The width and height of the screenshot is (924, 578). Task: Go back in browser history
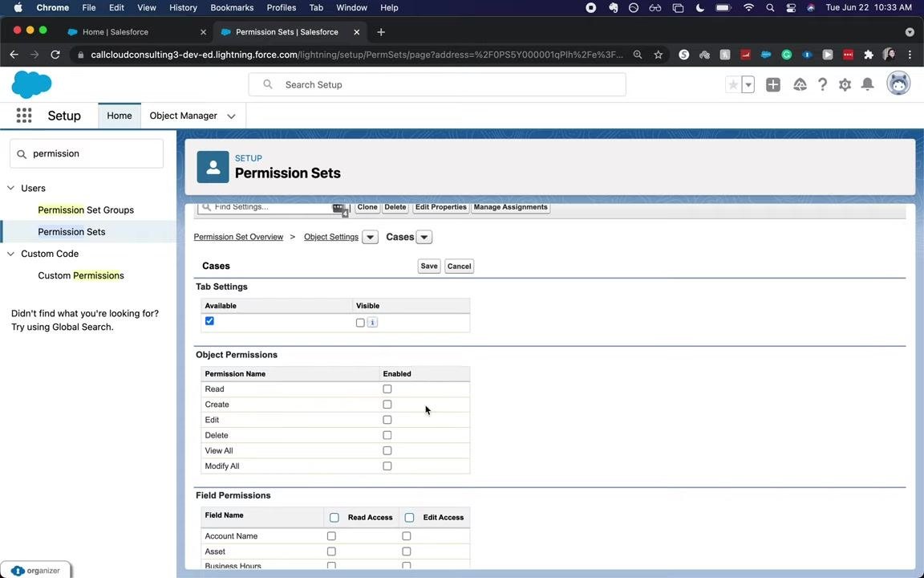click(14, 55)
